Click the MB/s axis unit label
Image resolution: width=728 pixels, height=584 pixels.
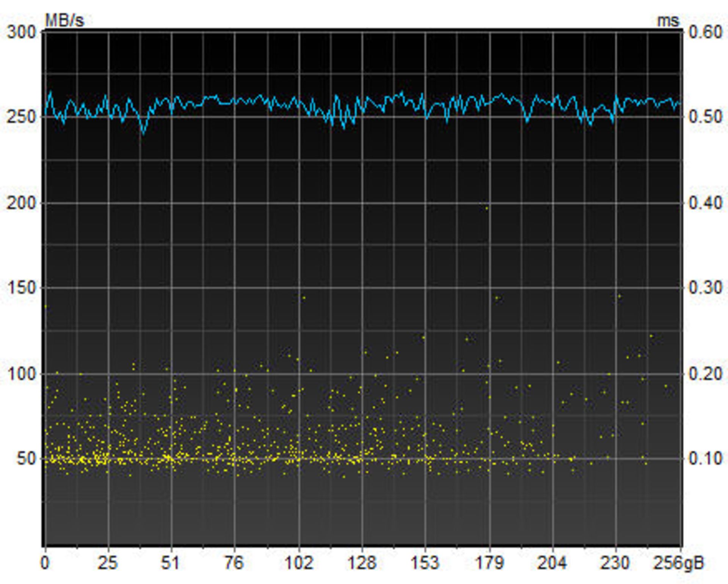[x=64, y=20]
